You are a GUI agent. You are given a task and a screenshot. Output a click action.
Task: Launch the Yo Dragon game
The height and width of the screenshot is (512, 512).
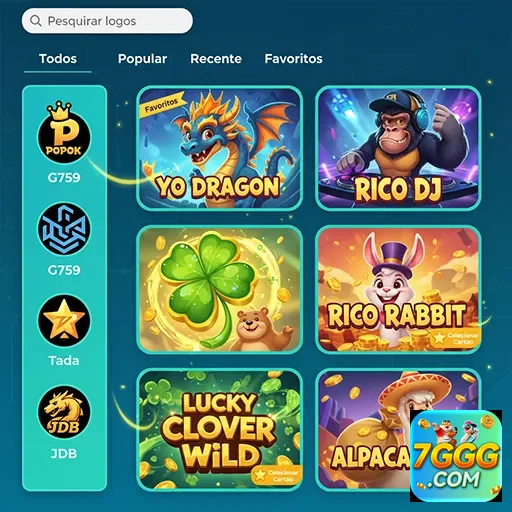coord(220,148)
